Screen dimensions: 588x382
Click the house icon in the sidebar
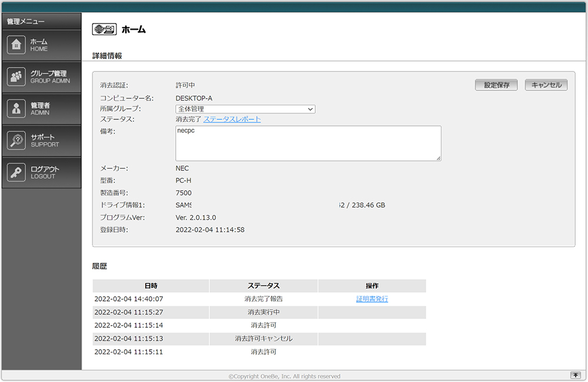16,45
